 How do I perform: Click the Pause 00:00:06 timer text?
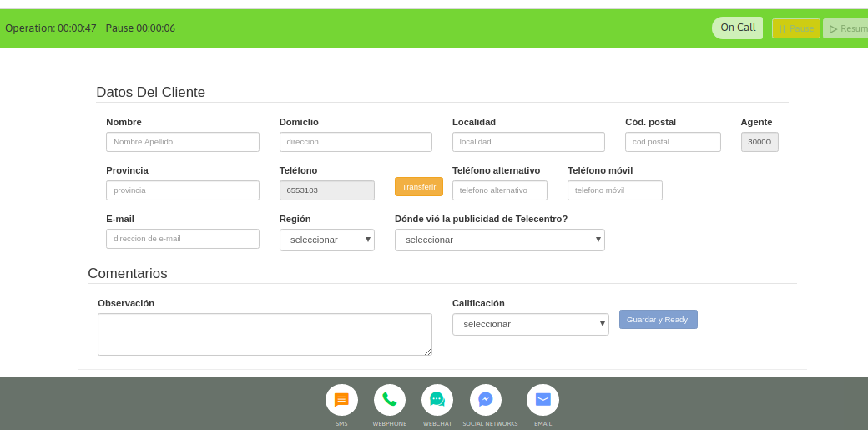coord(140,28)
